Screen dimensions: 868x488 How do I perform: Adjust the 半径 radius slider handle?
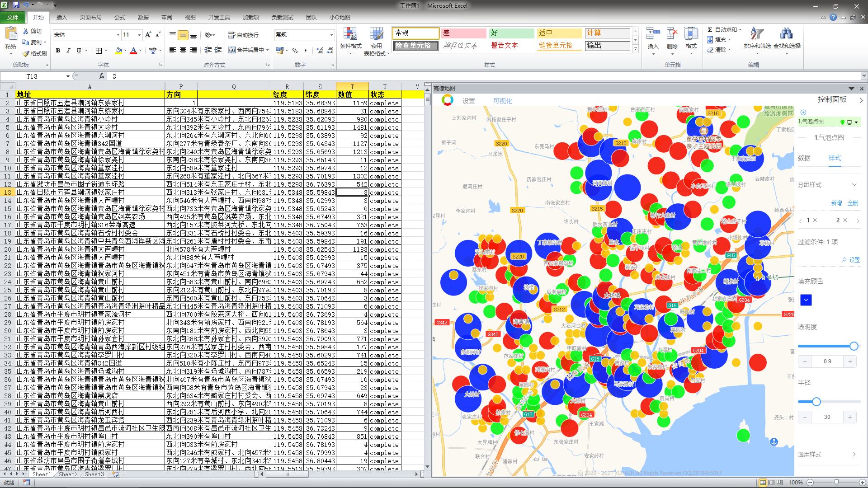816,402
